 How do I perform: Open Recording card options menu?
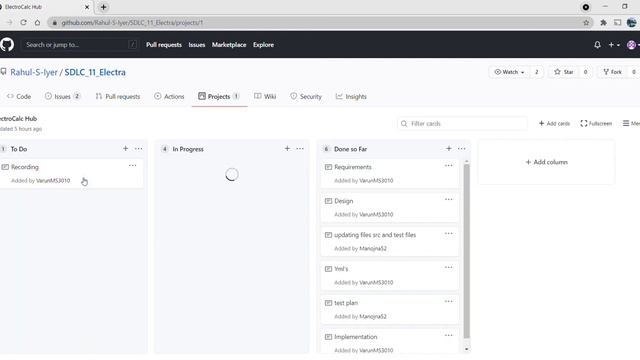coord(133,166)
